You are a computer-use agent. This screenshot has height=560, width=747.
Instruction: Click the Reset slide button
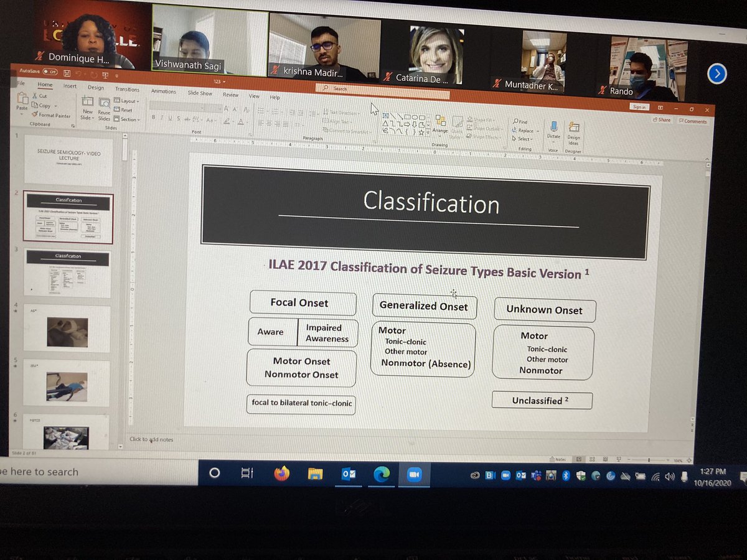pos(124,110)
